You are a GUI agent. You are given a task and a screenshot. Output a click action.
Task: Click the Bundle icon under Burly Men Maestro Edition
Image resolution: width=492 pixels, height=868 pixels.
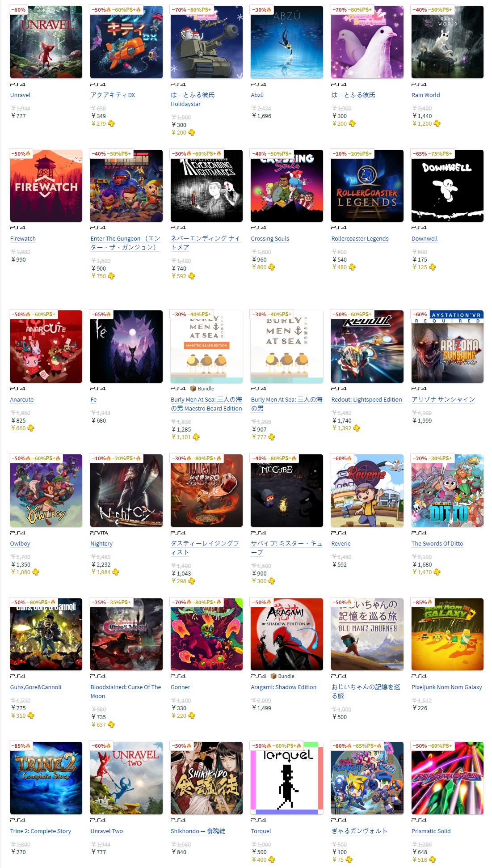193,388
